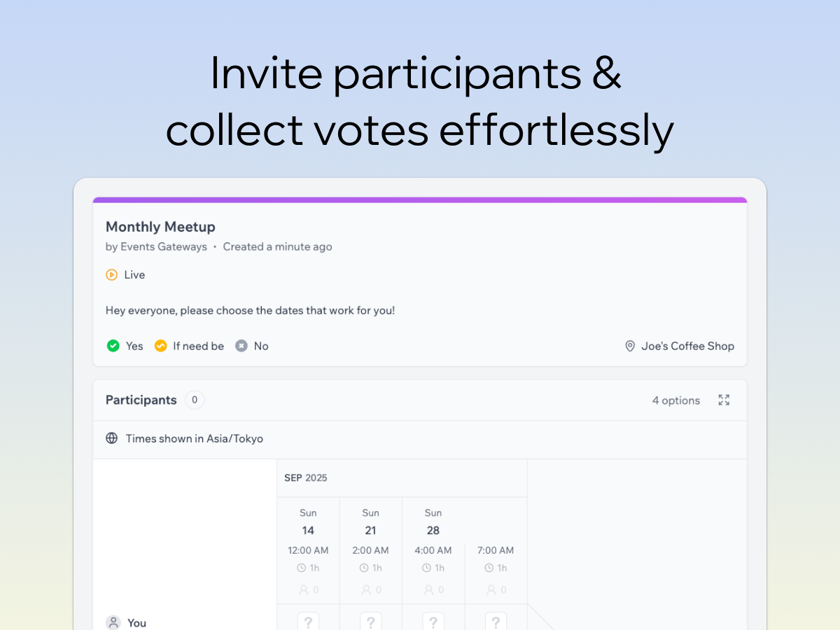
Task: Click the gray No cross icon
Action: pos(241,346)
